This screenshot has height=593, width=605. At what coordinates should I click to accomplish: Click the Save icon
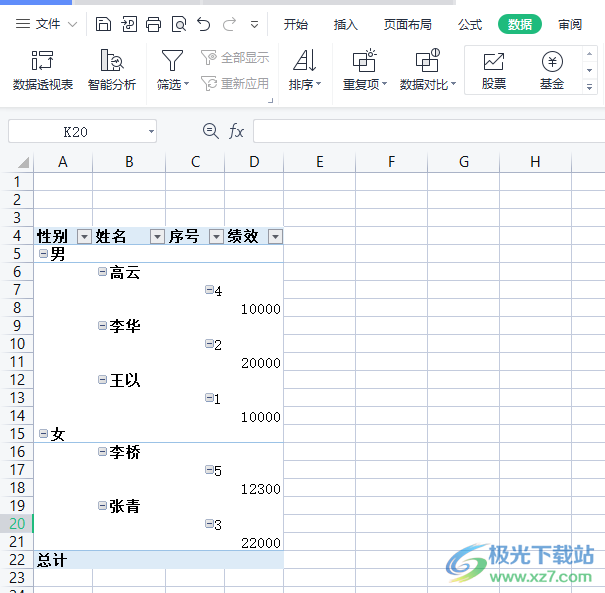[103, 24]
